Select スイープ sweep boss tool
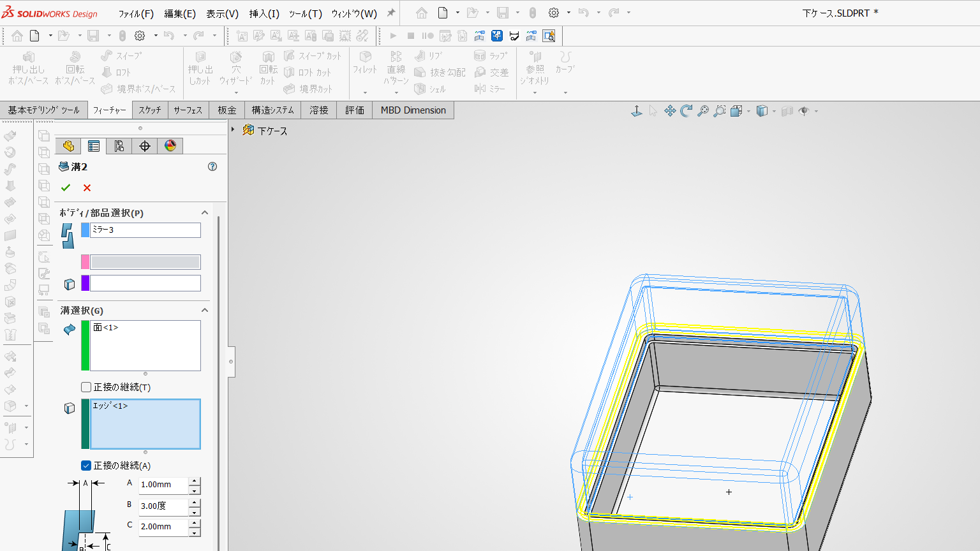 coord(122,56)
